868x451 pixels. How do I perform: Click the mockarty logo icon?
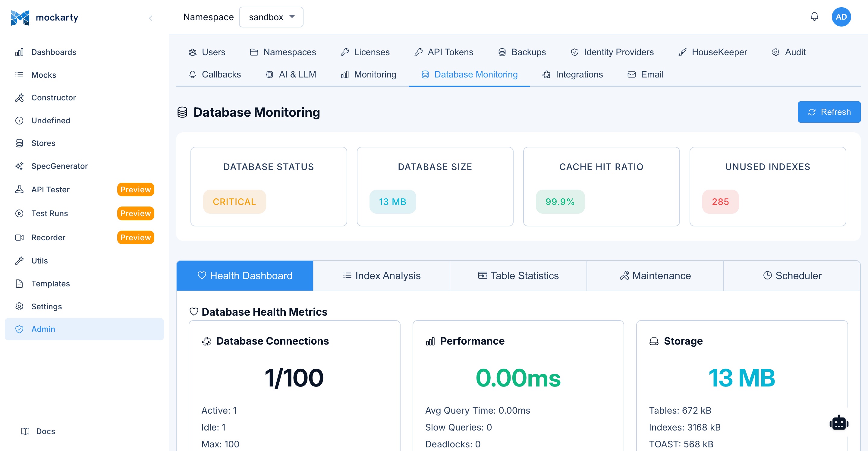click(x=20, y=17)
